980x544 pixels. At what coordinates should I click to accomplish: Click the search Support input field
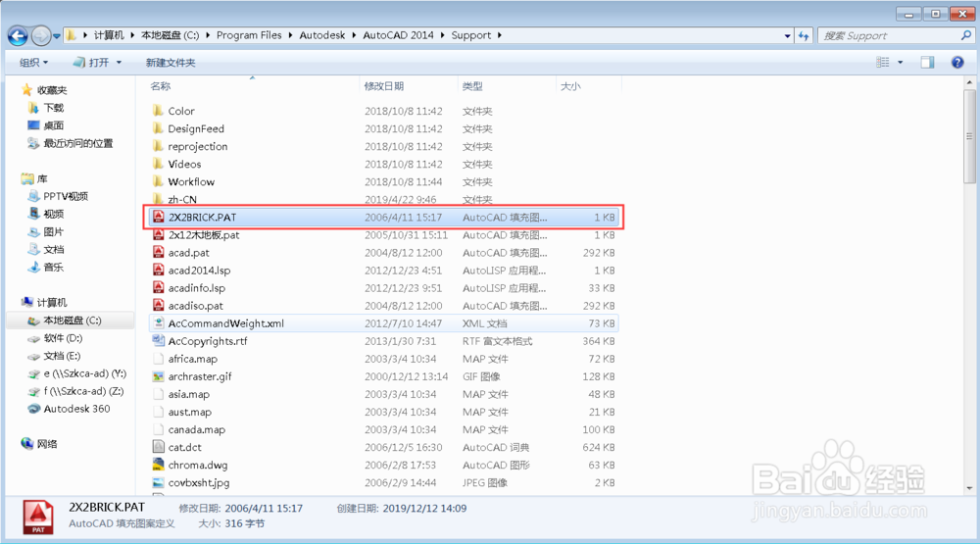pos(889,35)
